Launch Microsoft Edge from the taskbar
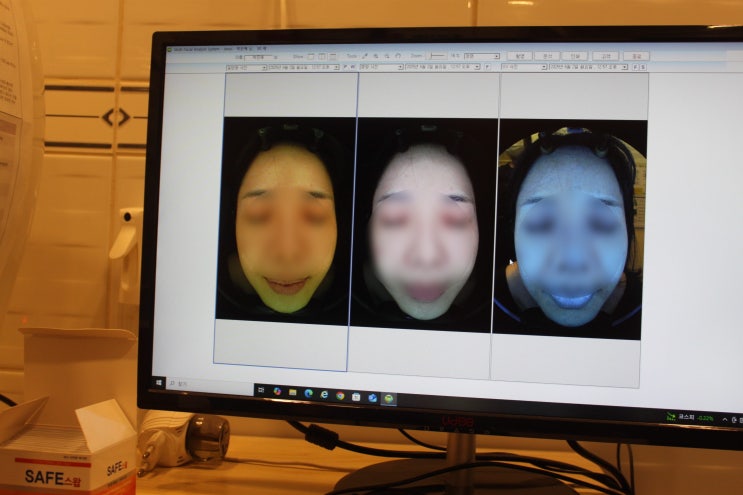The width and height of the screenshot is (743, 495). (308, 393)
